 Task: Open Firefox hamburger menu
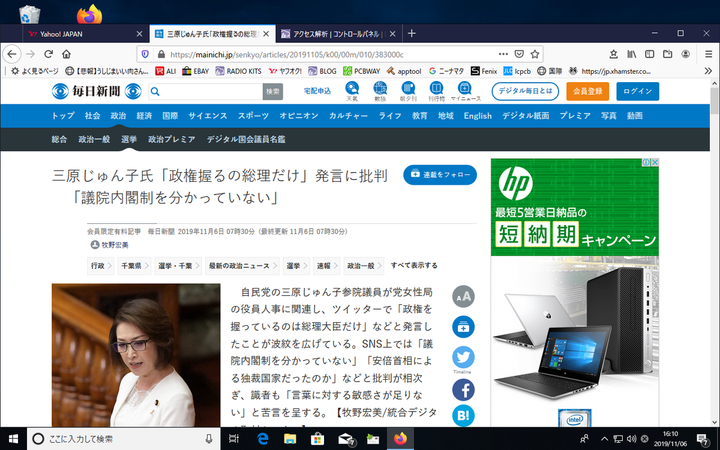tap(705, 53)
